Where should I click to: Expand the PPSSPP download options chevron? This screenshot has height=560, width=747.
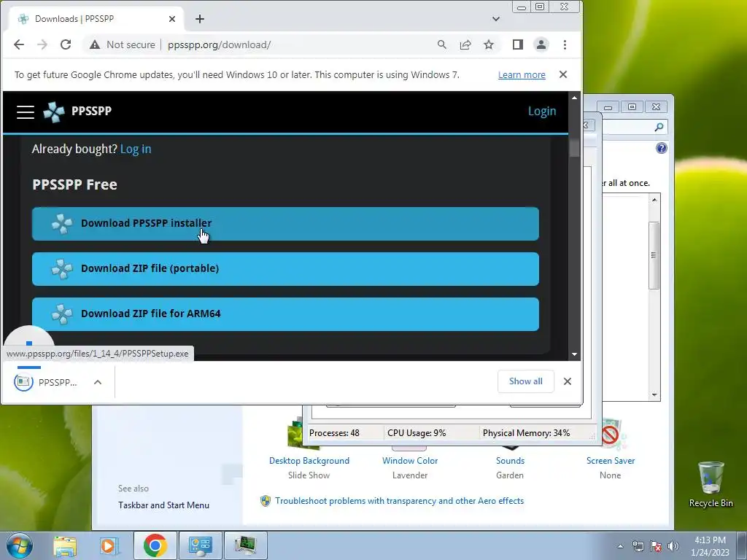[98, 382]
